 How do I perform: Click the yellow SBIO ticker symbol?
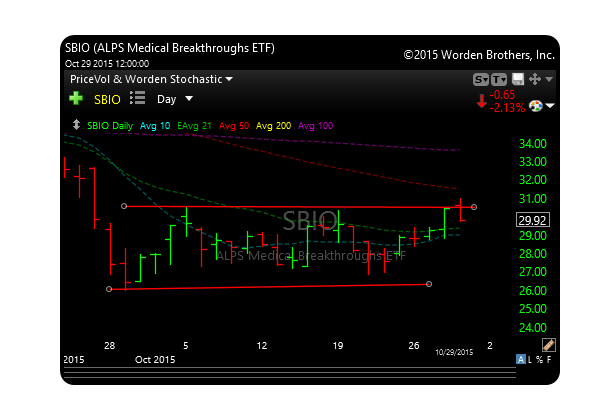(107, 100)
